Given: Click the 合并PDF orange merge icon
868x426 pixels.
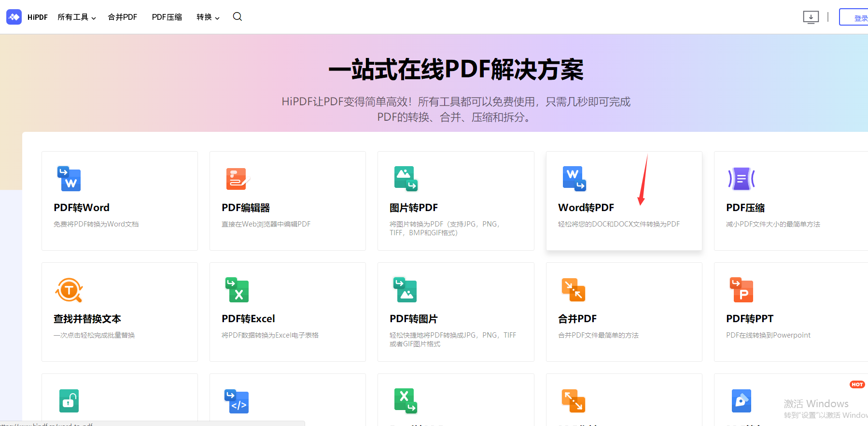Looking at the screenshot, I should tap(574, 290).
